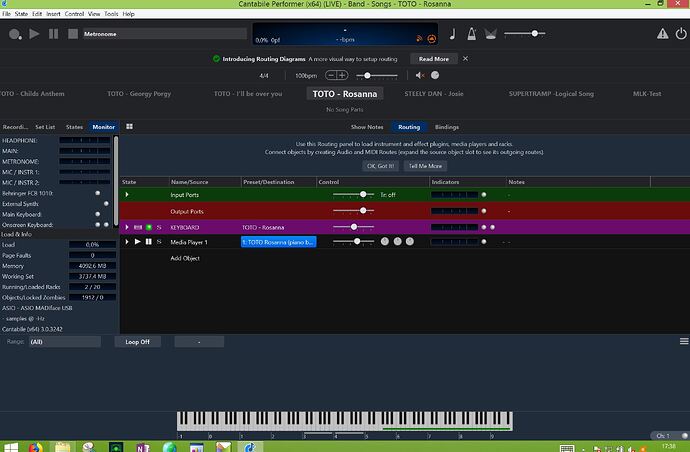Open the grid view icon beside Monitor tab
The height and width of the screenshot is (452, 690).
129,126
